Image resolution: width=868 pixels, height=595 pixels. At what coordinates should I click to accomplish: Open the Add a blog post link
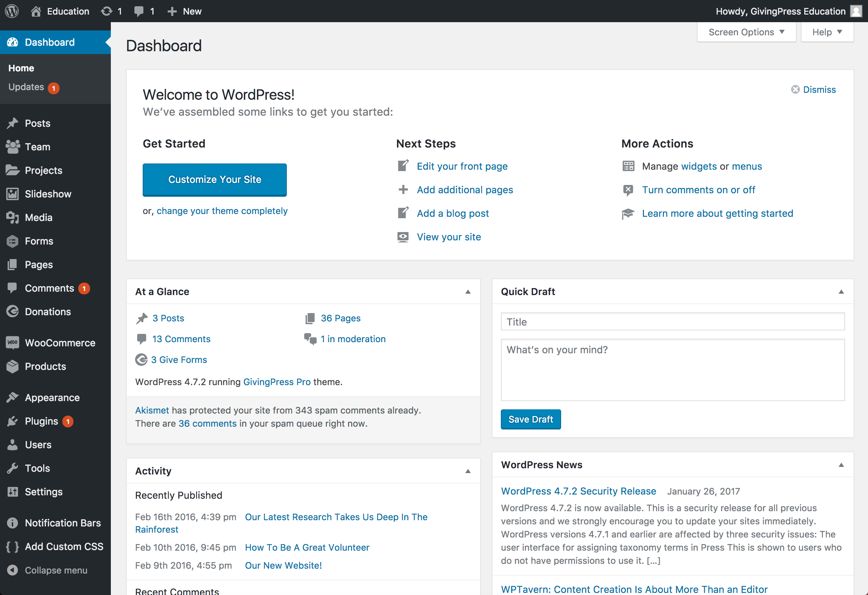[453, 213]
